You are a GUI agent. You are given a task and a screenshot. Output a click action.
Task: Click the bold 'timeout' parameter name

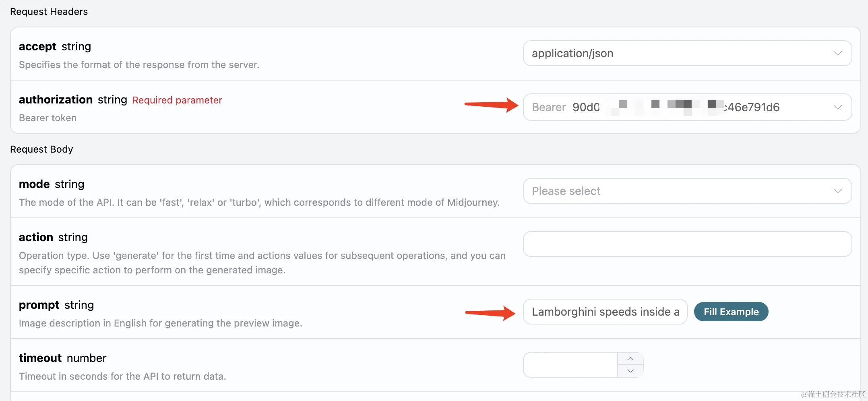coord(40,358)
